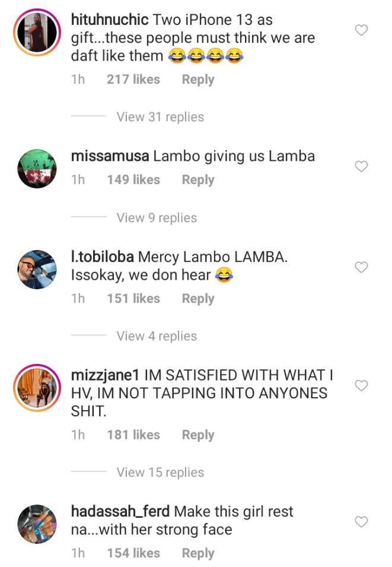Open the 217 likes list

(133, 79)
